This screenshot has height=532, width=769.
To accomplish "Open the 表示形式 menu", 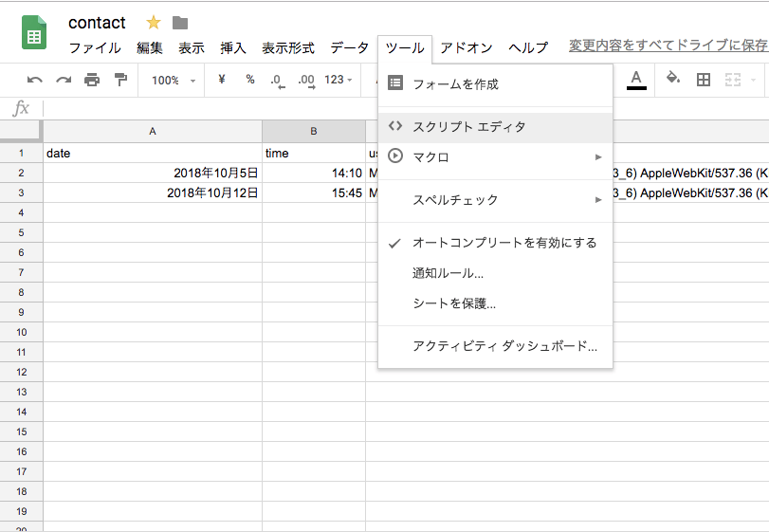I will (288, 47).
